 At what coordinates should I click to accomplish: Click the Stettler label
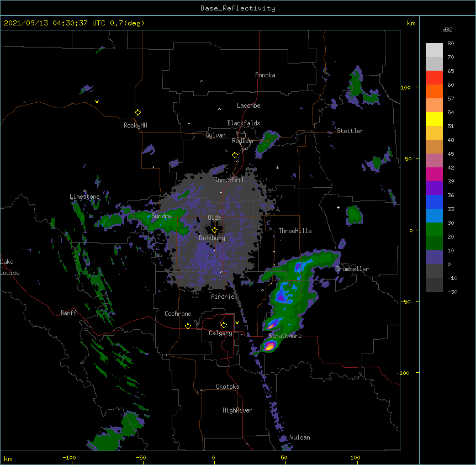tap(350, 131)
